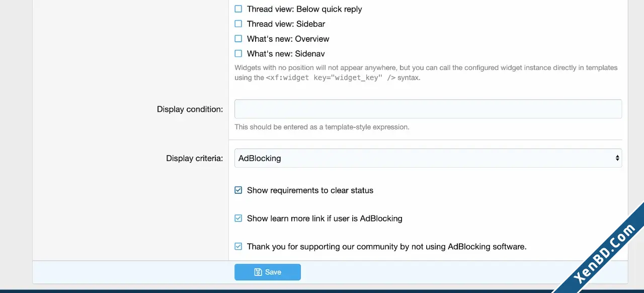Click the 'Widgets with no position' help text
644x293 pixels.
[x=426, y=72]
